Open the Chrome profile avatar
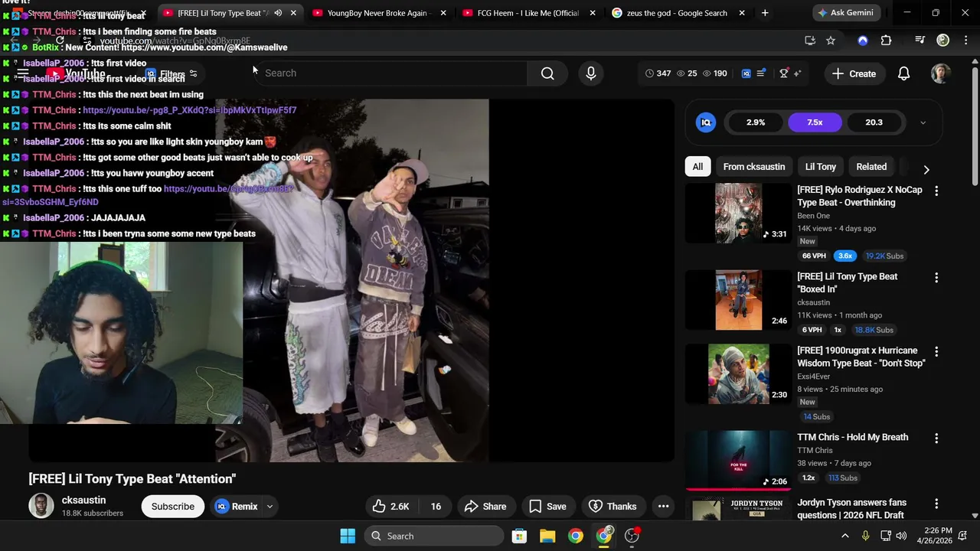Viewport: 980px width, 551px height. click(943, 41)
